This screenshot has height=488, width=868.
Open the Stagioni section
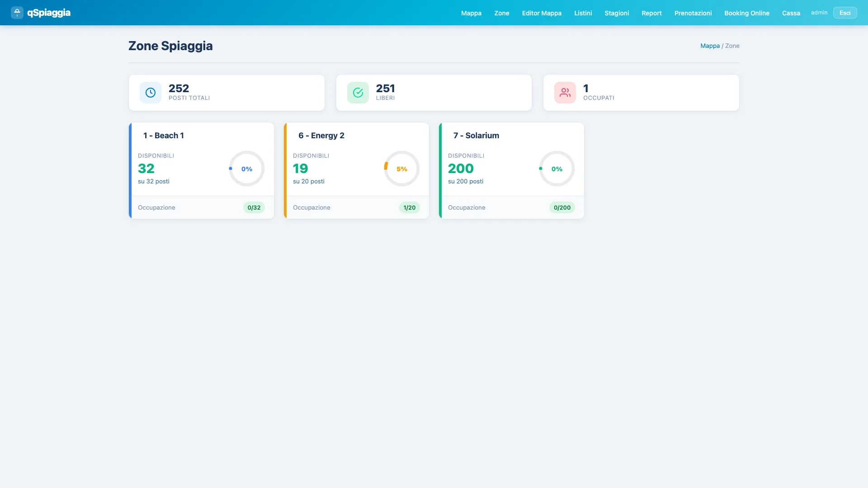pyautogui.click(x=616, y=13)
